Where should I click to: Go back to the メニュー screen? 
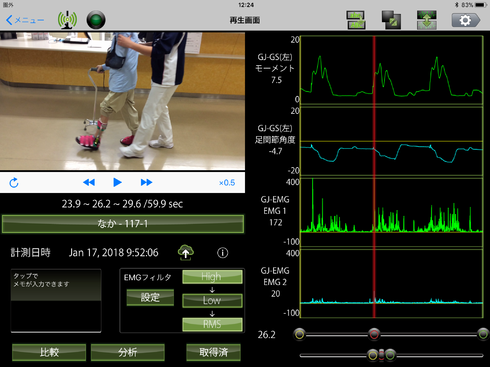click(x=25, y=20)
